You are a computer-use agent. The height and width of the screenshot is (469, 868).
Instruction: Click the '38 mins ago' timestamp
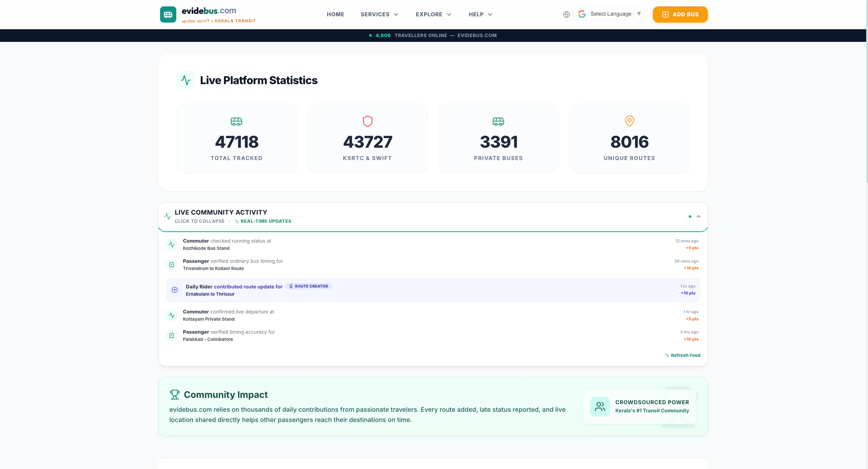pyautogui.click(x=686, y=261)
